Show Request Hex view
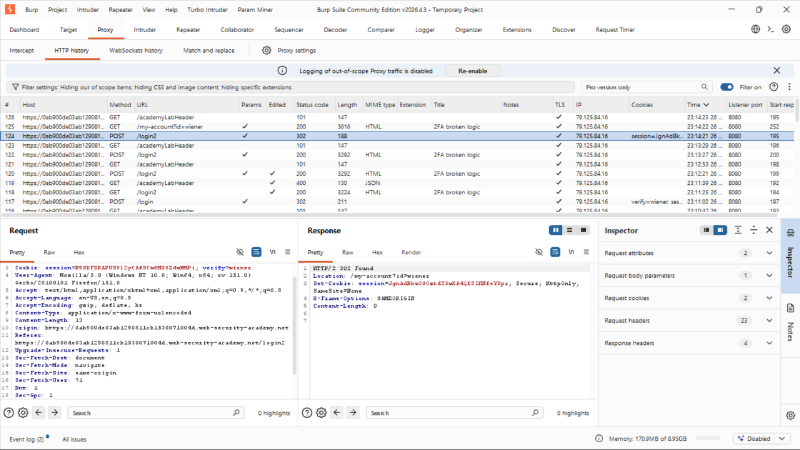This screenshot has height=450, width=800. click(79, 252)
